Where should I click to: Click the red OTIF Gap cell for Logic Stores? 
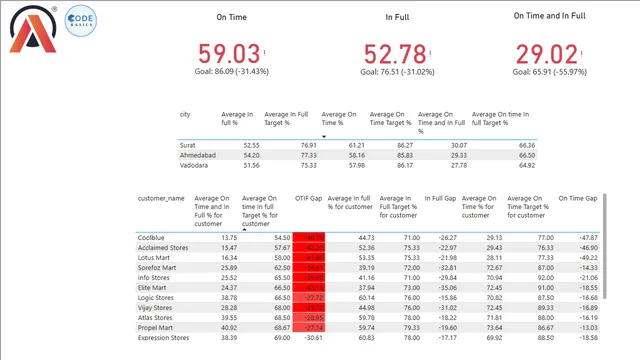click(x=309, y=298)
